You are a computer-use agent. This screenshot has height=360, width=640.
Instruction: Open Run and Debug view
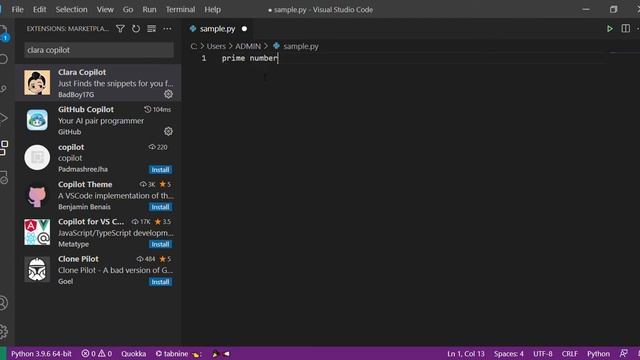[4, 118]
